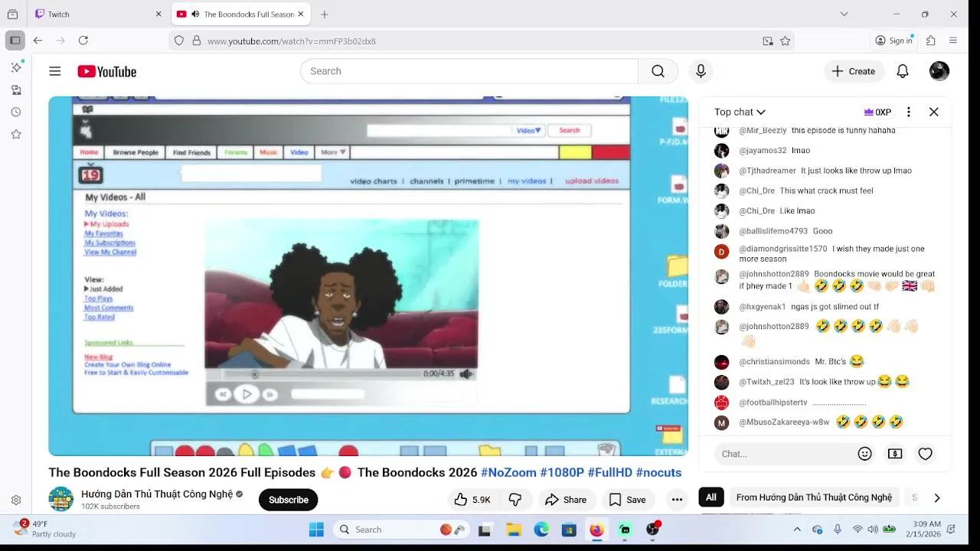Image resolution: width=980 pixels, height=551 pixels.
Task: Open File Explorer from the taskbar
Action: tap(514, 530)
